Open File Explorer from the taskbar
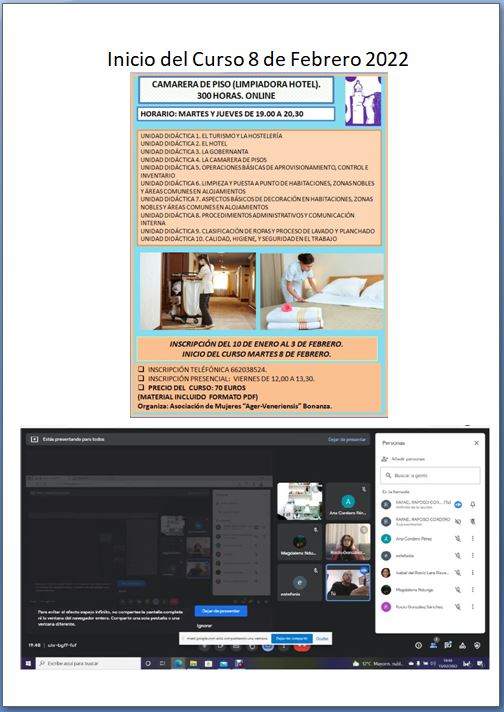The width and height of the screenshot is (504, 712). (193, 663)
